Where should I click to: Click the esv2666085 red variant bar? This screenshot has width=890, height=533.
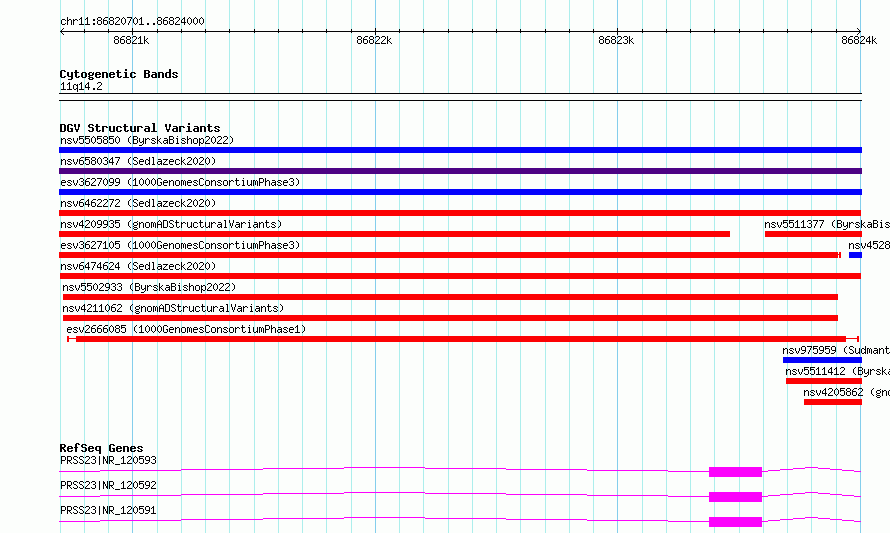point(463,339)
